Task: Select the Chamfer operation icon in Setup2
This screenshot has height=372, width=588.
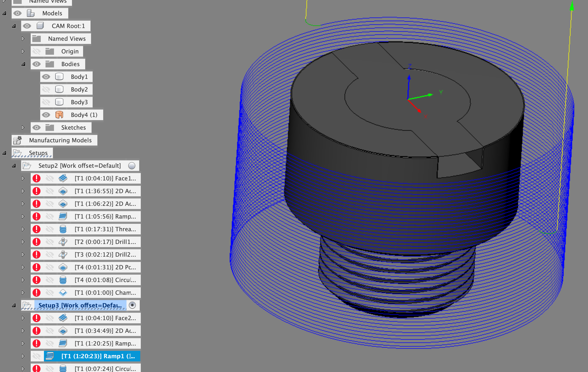Action: coord(63,293)
